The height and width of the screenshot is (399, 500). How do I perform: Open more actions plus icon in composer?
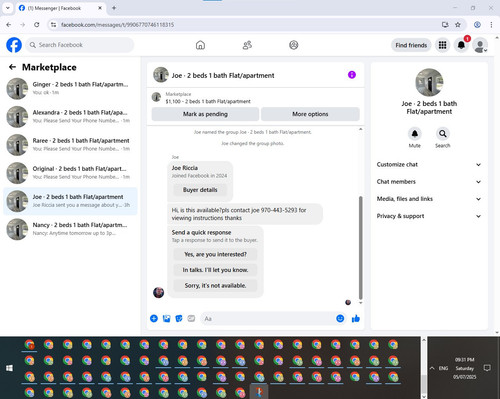[154, 318]
